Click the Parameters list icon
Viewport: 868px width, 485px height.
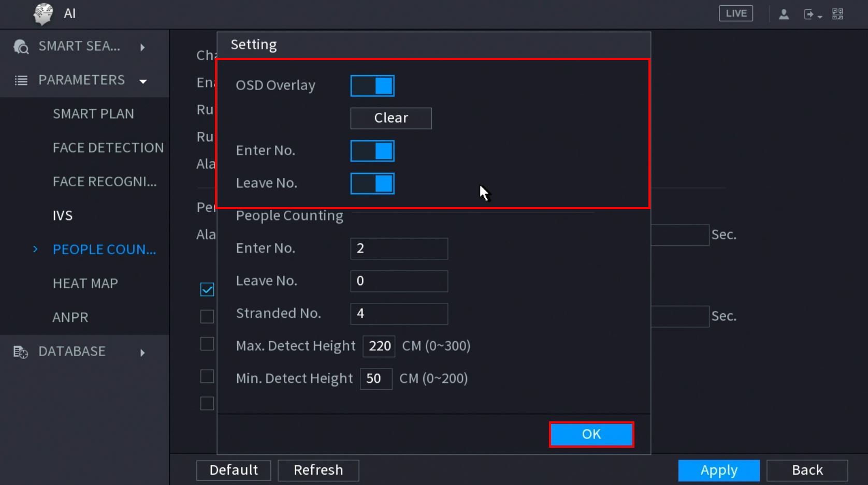[21, 80]
